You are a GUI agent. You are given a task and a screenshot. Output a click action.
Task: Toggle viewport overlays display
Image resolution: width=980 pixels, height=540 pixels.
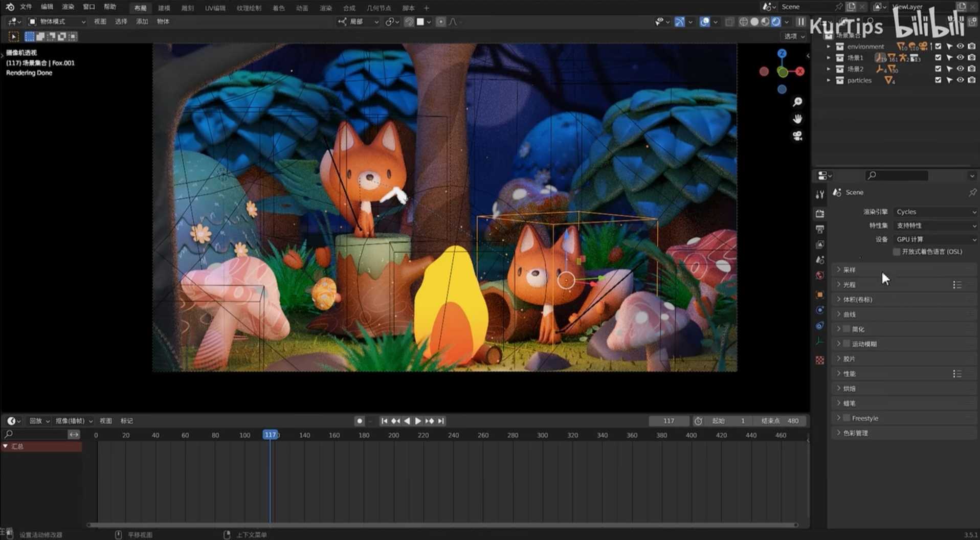click(x=704, y=21)
